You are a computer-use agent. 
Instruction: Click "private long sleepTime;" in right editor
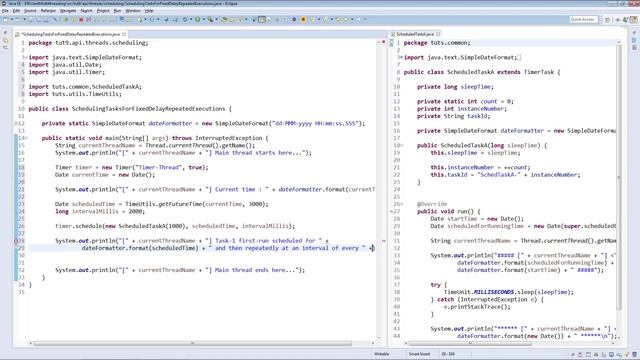(455, 87)
